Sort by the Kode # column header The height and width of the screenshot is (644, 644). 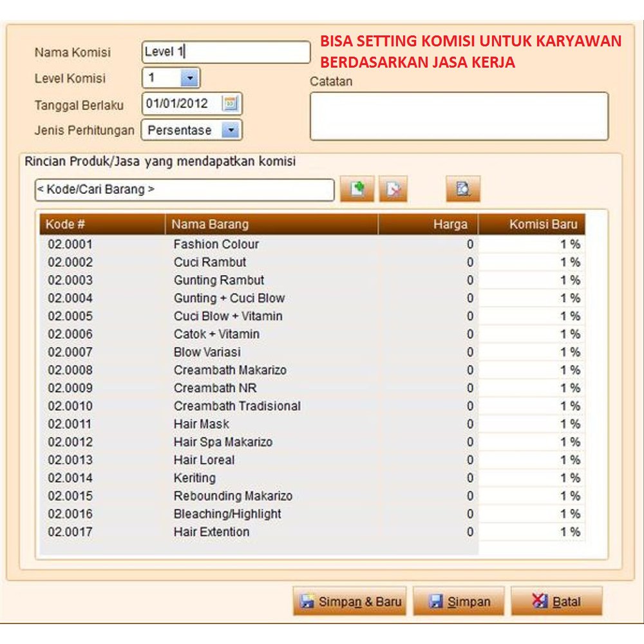[102, 224]
